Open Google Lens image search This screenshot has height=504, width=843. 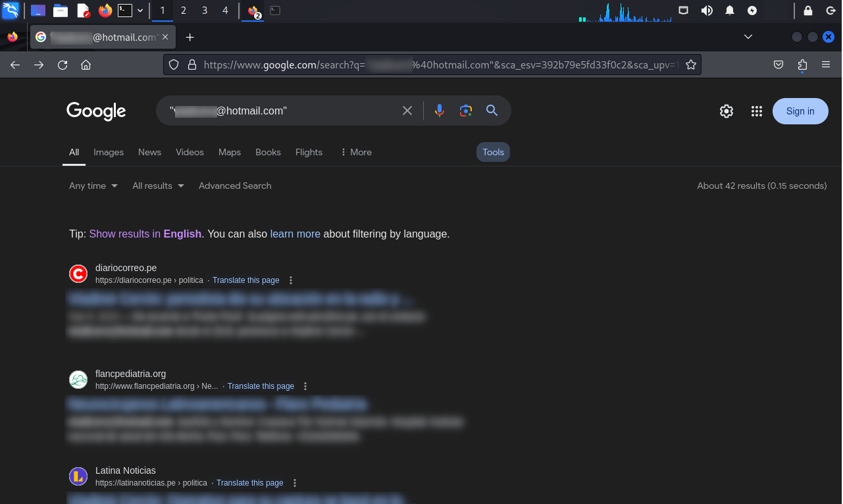[466, 111]
